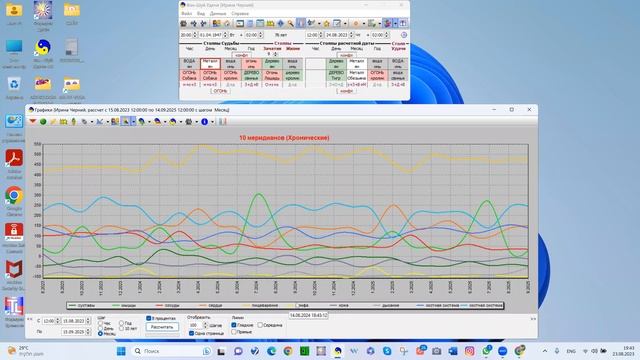Toggle 'Одна страница' checkbox
Screen dimensions: 640x360
pyautogui.click(x=191, y=333)
